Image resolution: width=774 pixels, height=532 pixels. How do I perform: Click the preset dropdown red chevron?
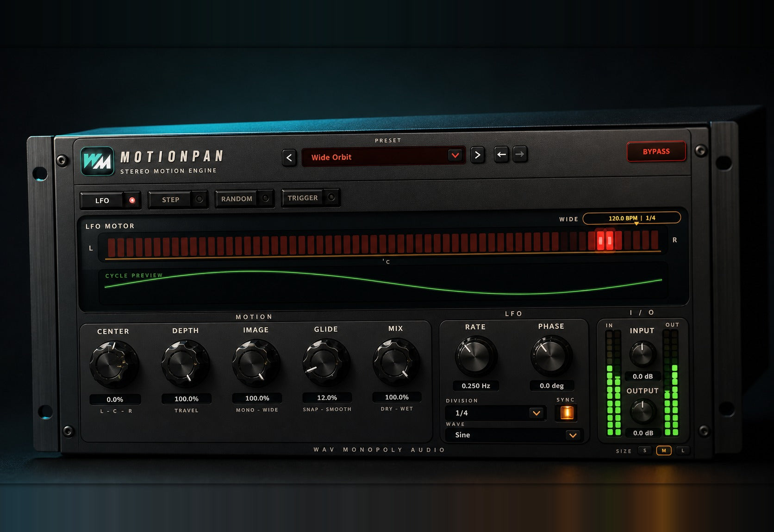tap(455, 155)
